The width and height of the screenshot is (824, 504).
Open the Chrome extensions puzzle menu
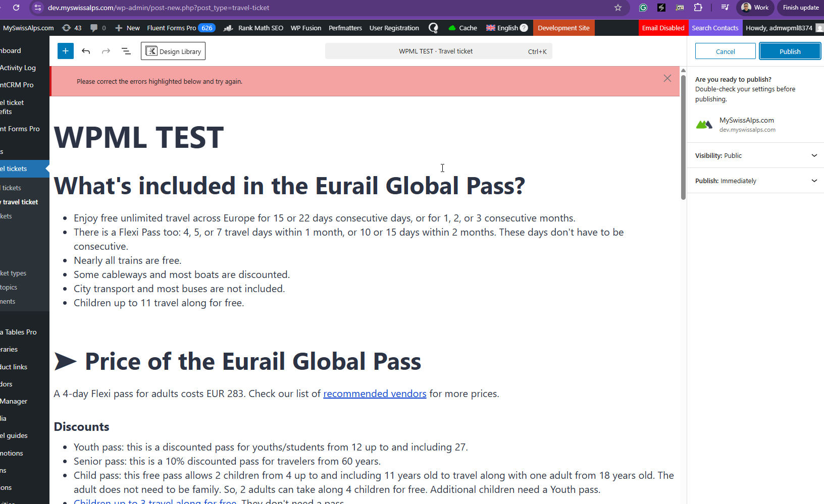(698, 8)
